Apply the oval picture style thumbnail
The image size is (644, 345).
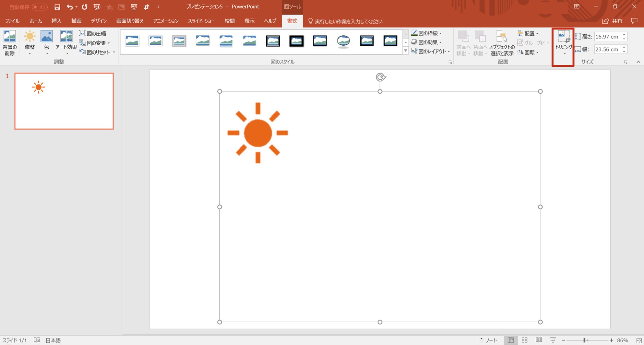pyautogui.click(x=343, y=41)
